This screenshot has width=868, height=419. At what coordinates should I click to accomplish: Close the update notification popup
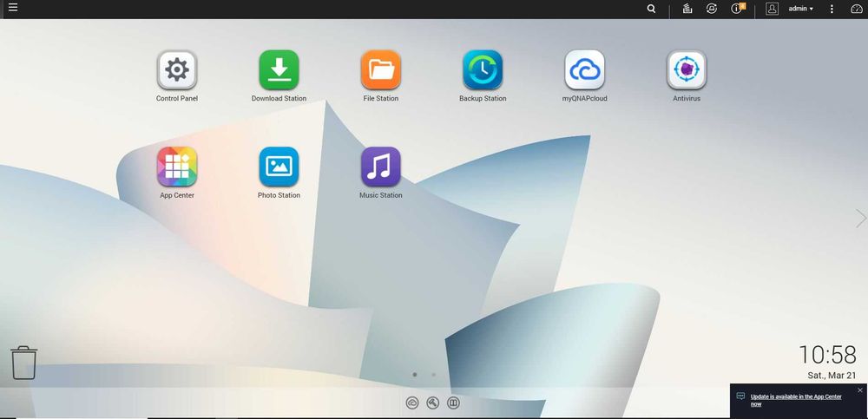click(859, 390)
